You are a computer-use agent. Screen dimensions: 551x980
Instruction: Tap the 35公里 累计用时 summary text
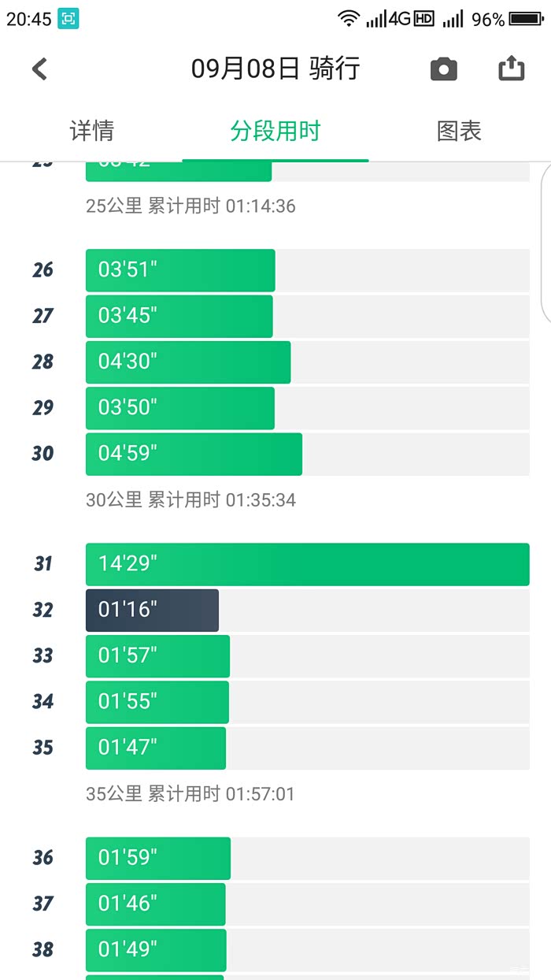point(190,793)
